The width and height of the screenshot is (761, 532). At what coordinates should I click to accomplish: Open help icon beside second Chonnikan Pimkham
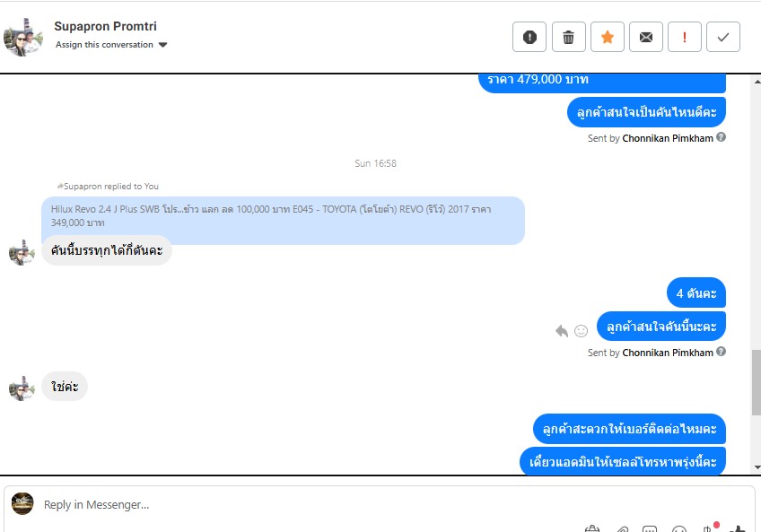(x=722, y=352)
